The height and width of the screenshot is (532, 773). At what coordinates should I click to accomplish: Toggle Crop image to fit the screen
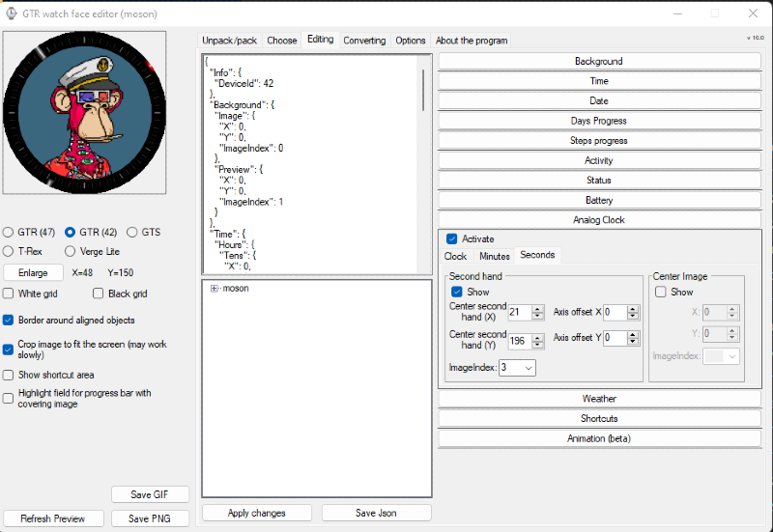8,350
